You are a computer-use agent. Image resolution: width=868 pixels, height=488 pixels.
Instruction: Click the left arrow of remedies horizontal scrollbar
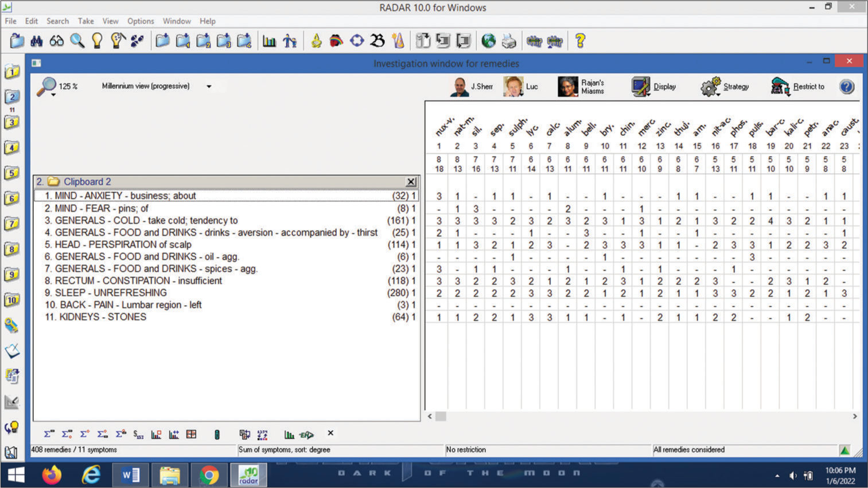tap(430, 416)
